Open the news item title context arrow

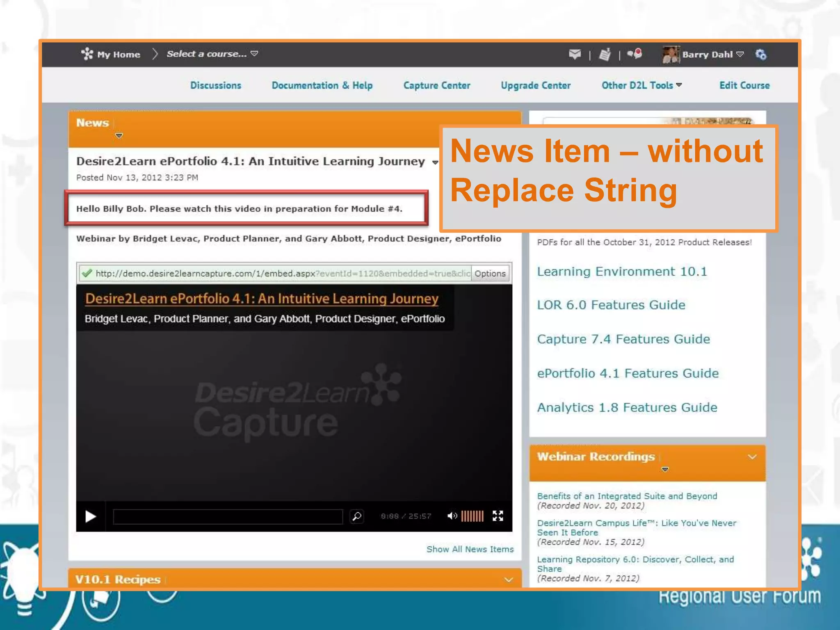435,162
